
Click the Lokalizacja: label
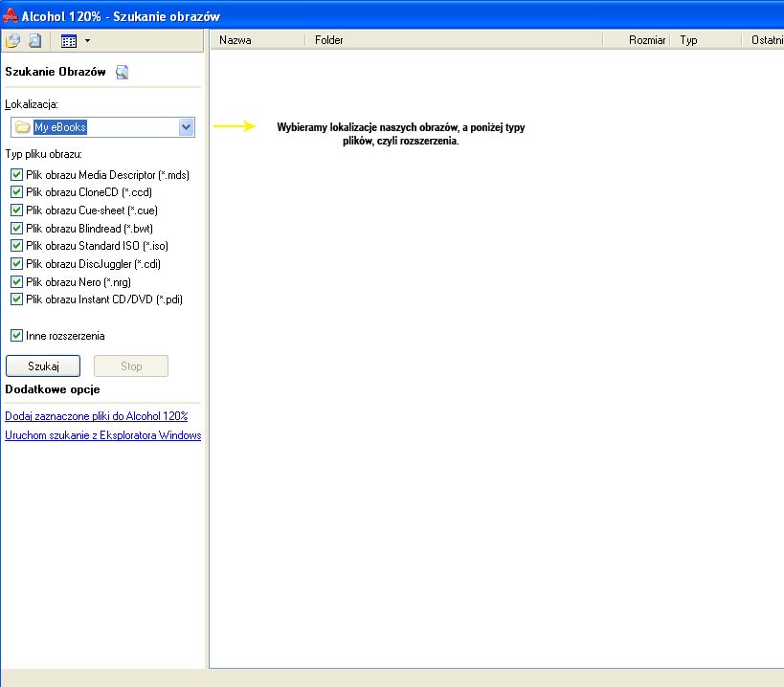click(x=32, y=104)
